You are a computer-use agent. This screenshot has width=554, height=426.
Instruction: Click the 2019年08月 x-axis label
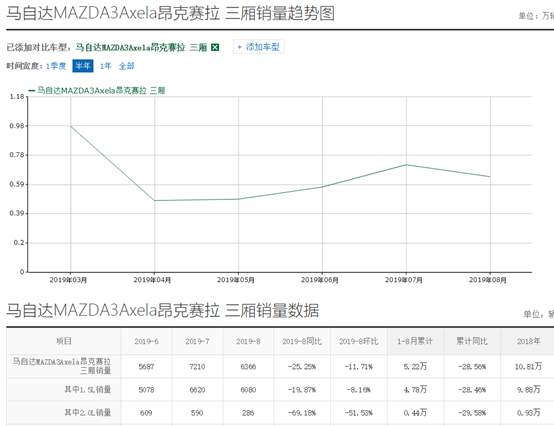488,280
